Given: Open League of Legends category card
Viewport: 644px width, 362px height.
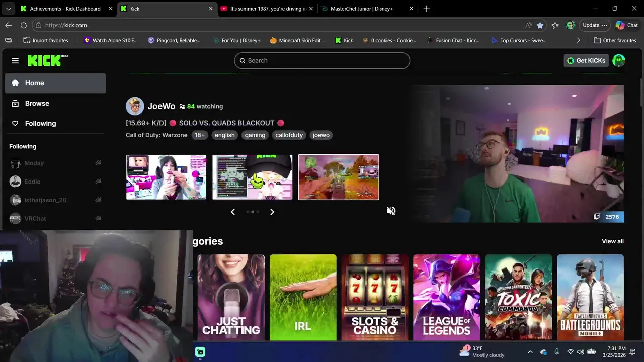Looking at the screenshot, I should coord(447,297).
